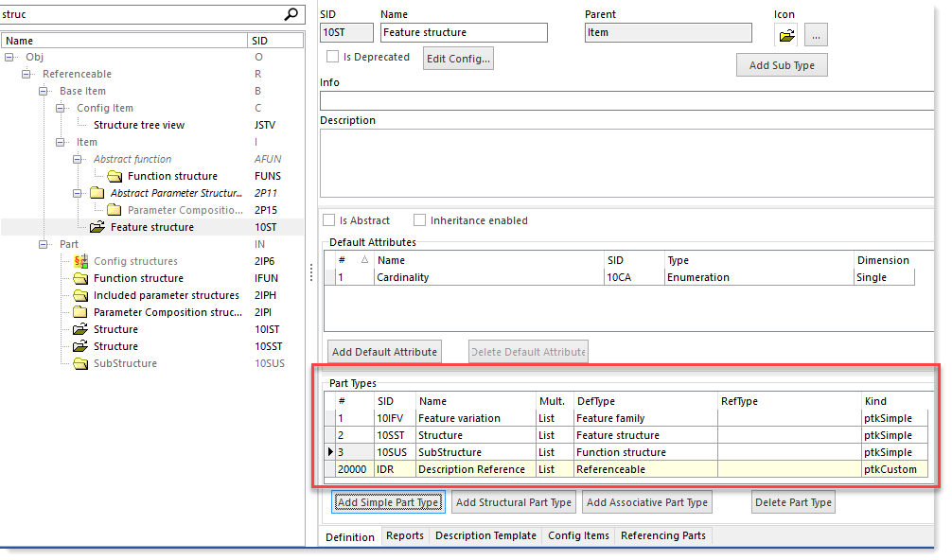Click the Function structure folder icon

coord(80,278)
